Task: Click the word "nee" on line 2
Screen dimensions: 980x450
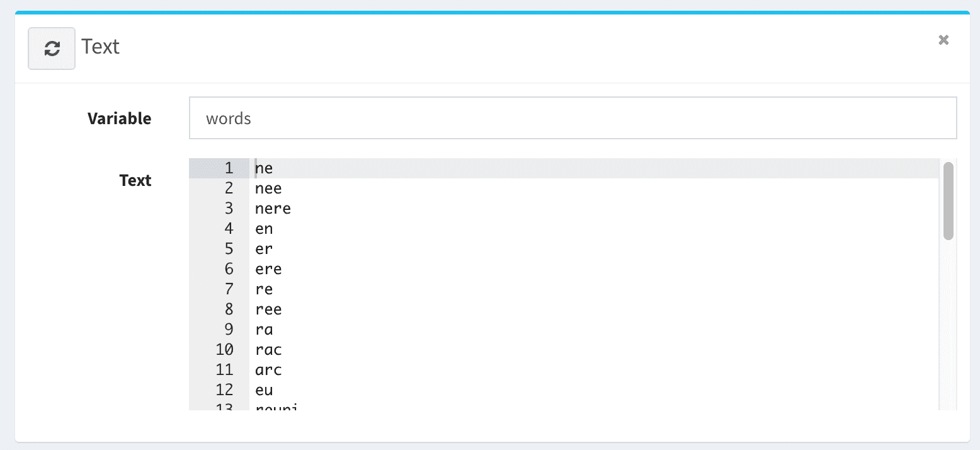Action: coord(268,188)
